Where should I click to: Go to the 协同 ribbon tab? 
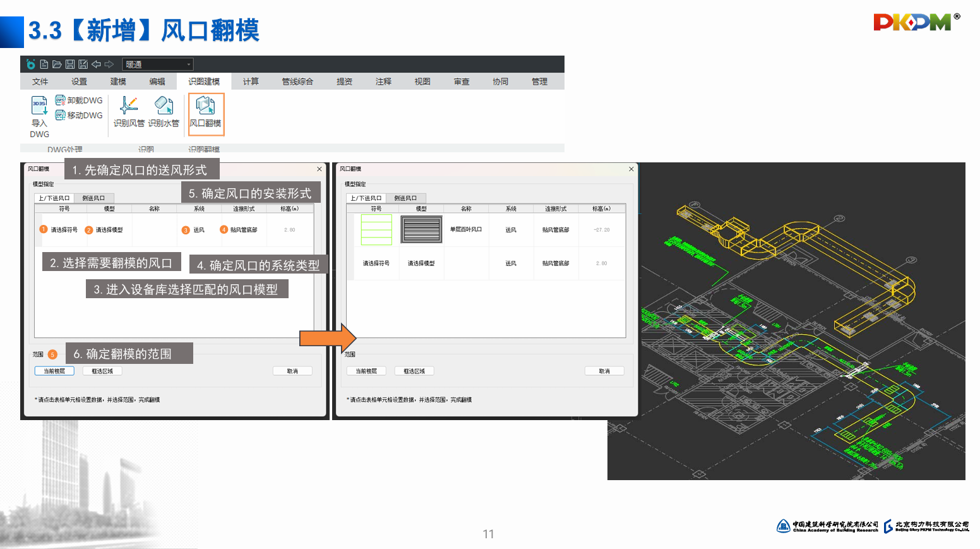click(501, 81)
